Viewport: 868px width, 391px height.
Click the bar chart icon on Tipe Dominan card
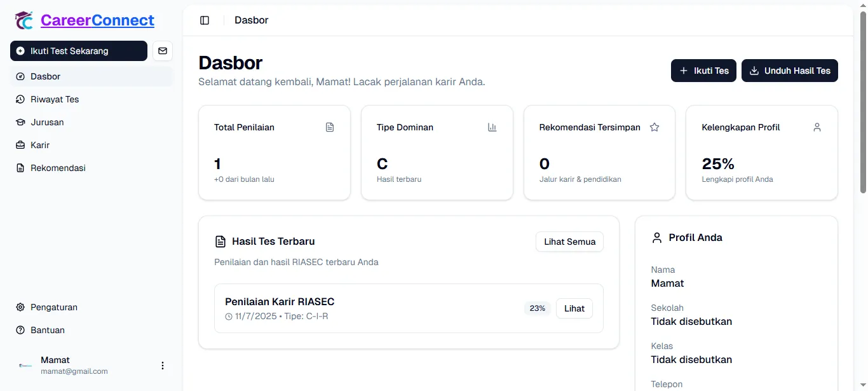tap(492, 127)
